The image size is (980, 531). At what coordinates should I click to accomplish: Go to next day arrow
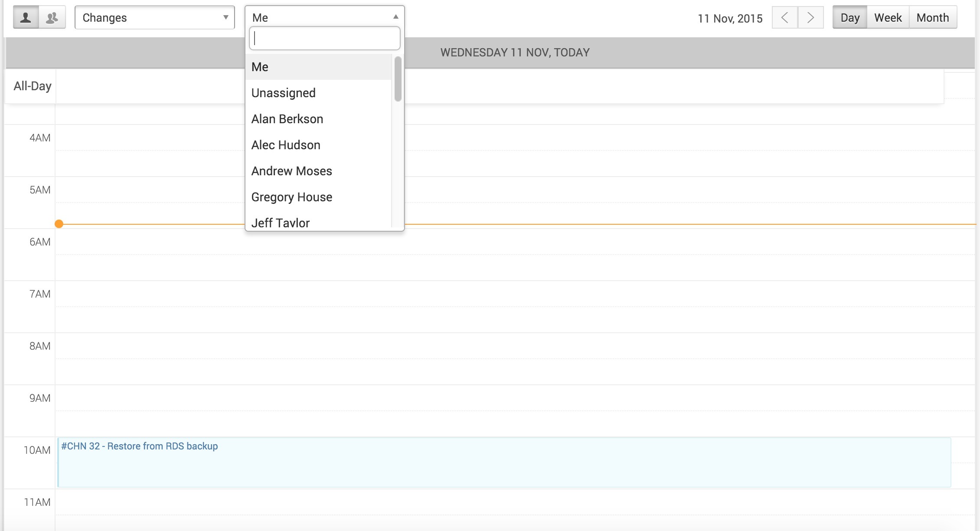[810, 18]
